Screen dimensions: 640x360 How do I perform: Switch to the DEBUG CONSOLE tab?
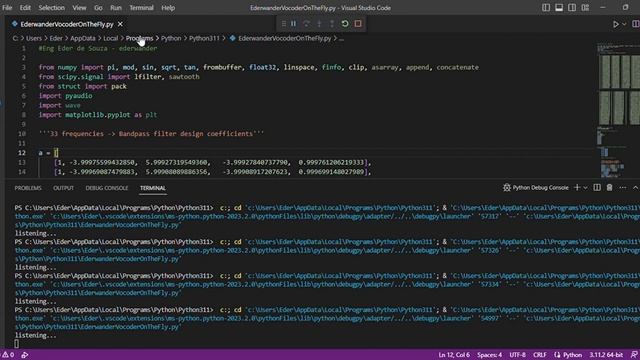[x=107, y=188]
